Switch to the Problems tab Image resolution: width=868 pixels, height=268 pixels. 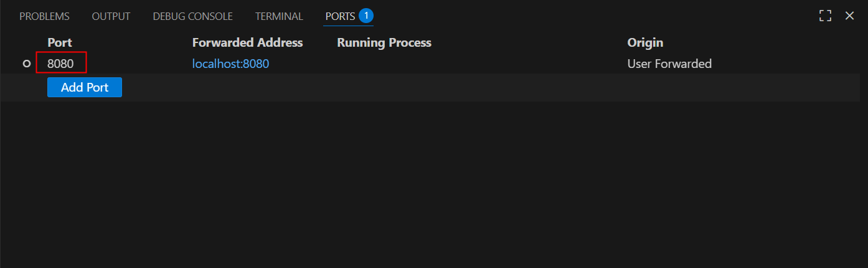44,16
